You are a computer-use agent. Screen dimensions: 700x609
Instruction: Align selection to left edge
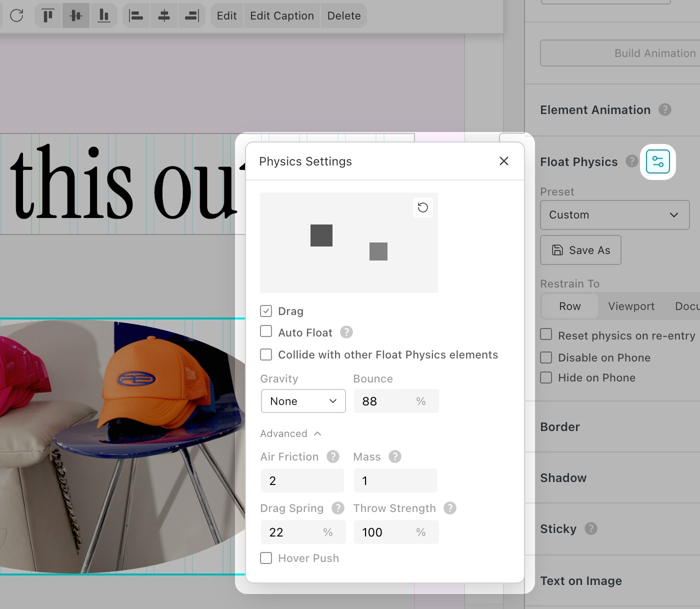136,15
